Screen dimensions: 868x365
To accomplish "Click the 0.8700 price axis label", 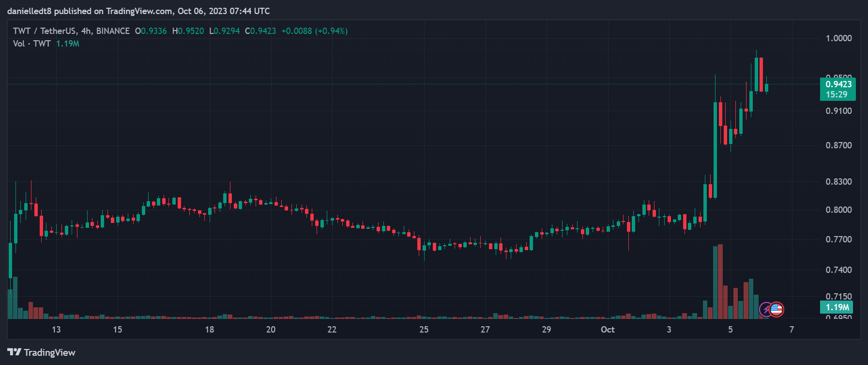I will [x=838, y=145].
